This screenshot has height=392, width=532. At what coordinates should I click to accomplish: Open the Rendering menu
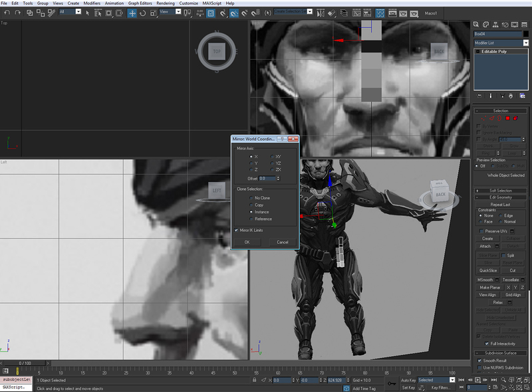point(166,3)
